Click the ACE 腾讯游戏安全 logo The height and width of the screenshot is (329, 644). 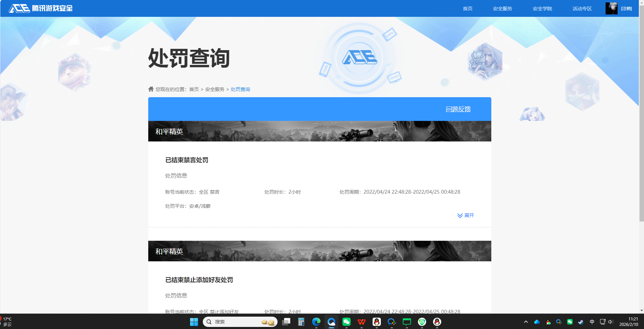(41, 8)
